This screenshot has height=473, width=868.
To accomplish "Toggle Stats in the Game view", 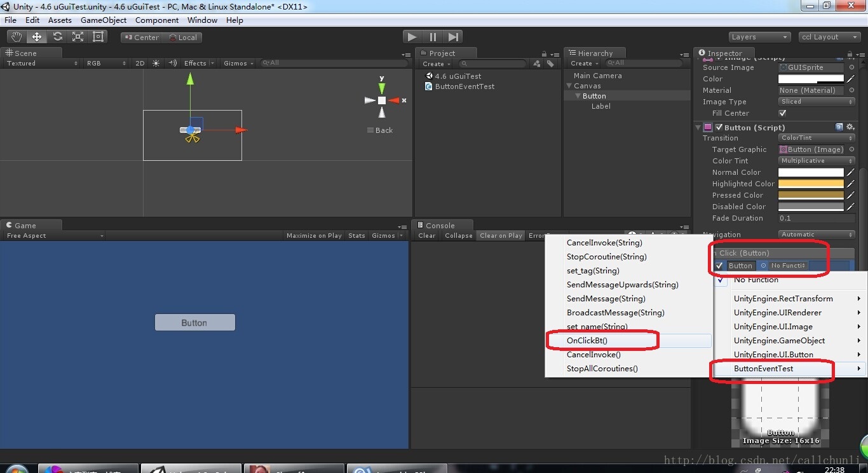I will [356, 235].
